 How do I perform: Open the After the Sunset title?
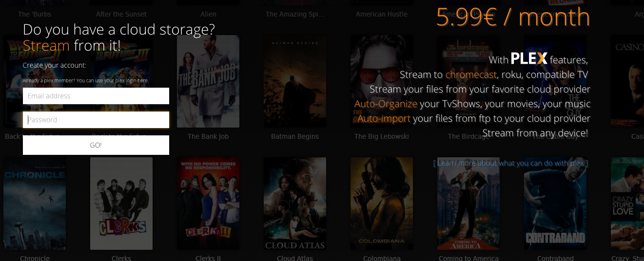pos(121,14)
